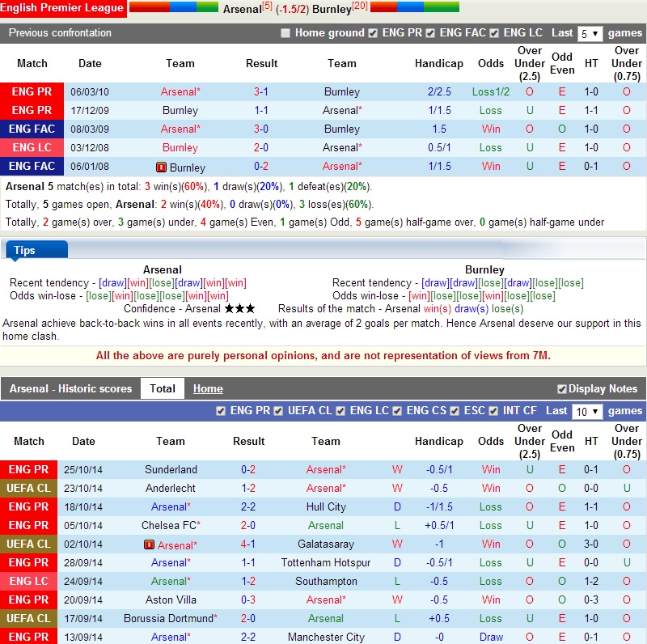Click handicap 2/2.5 of 06/03/10 match
Image resolution: width=647 pixels, height=644 pixels.
point(439,91)
